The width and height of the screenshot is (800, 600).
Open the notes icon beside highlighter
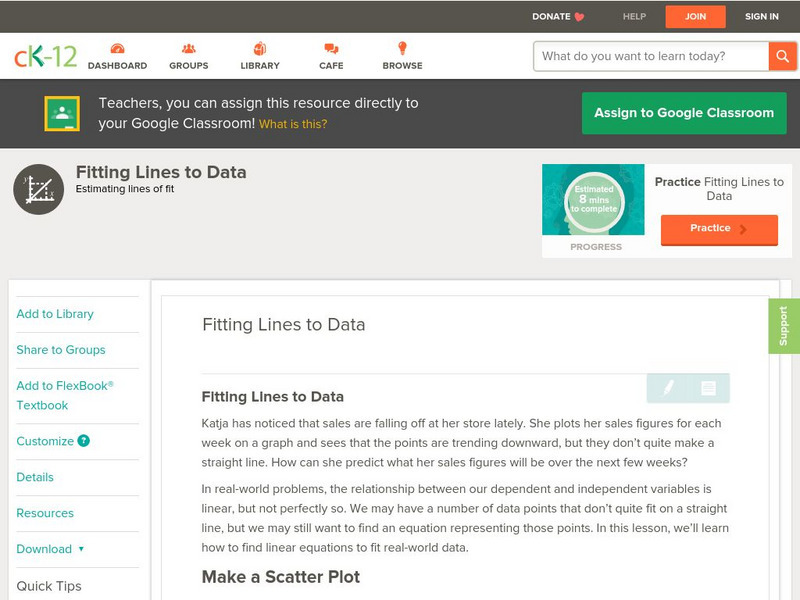(x=708, y=388)
